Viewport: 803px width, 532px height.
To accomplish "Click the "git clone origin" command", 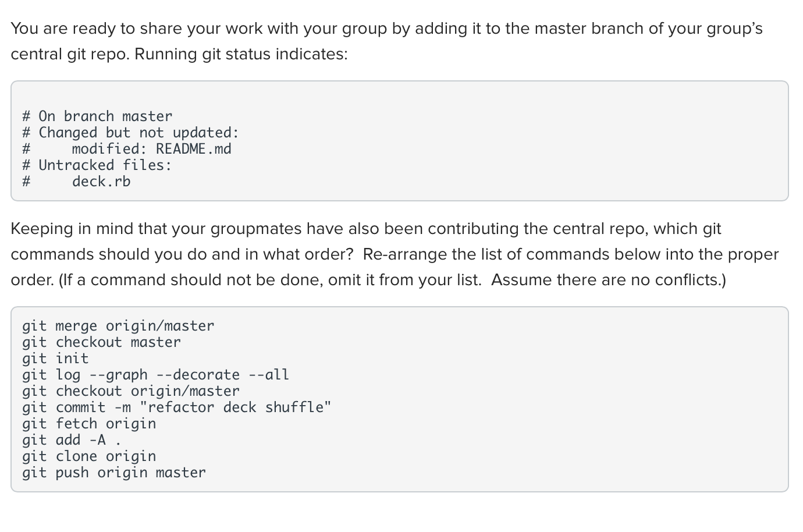I will point(89,456).
